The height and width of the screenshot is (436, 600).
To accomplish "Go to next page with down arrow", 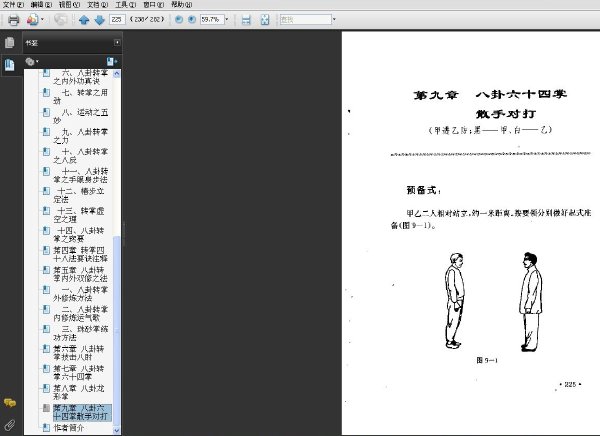I will 99,20.
